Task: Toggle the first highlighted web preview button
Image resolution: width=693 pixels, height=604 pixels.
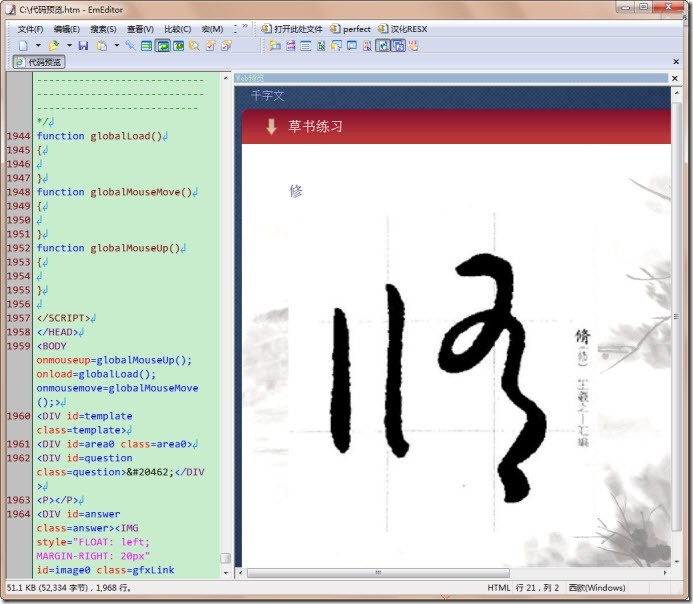Action: pos(383,46)
